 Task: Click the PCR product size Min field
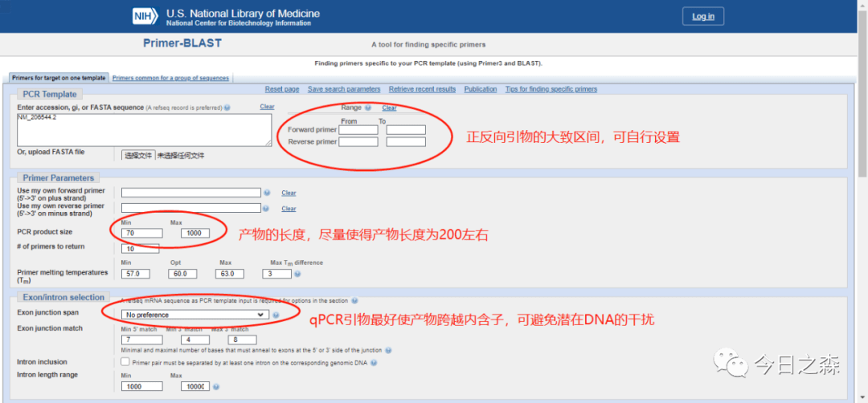pos(141,234)
